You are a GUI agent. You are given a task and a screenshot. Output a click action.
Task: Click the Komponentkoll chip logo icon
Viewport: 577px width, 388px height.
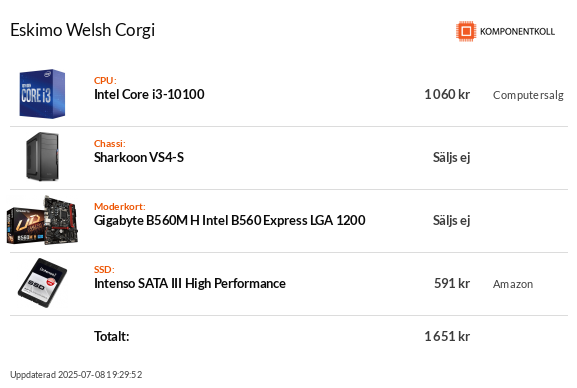point(466,31)
